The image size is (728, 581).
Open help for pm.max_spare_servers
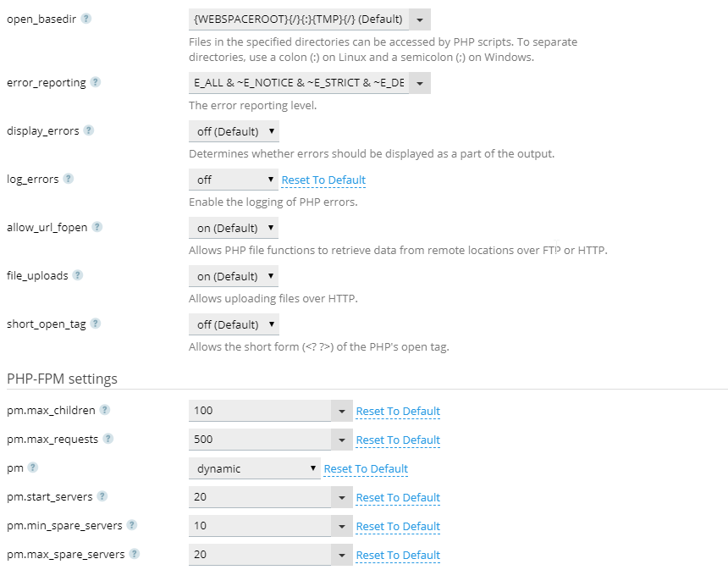click(134, 555)
